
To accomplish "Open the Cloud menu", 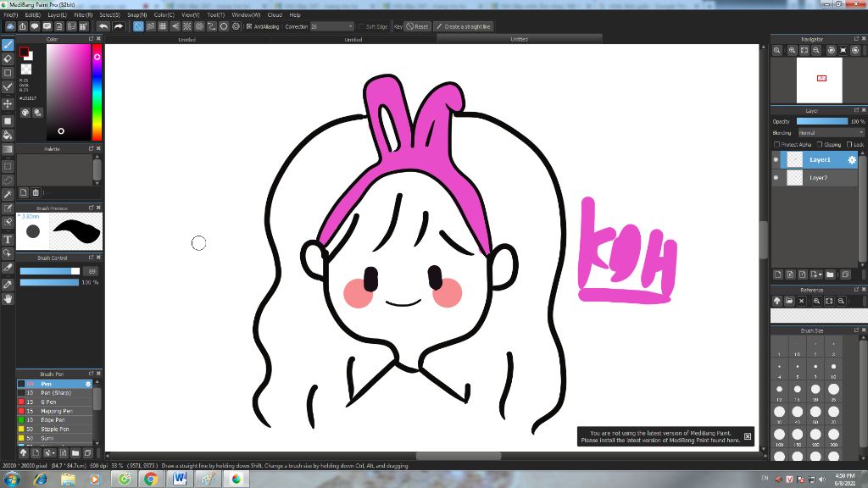I will point(275,15).
